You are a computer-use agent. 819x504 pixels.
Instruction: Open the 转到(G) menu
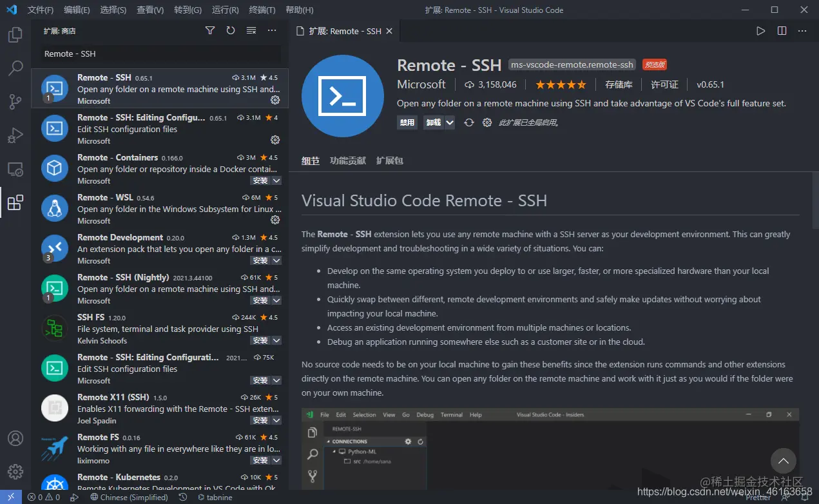[188, 10]
